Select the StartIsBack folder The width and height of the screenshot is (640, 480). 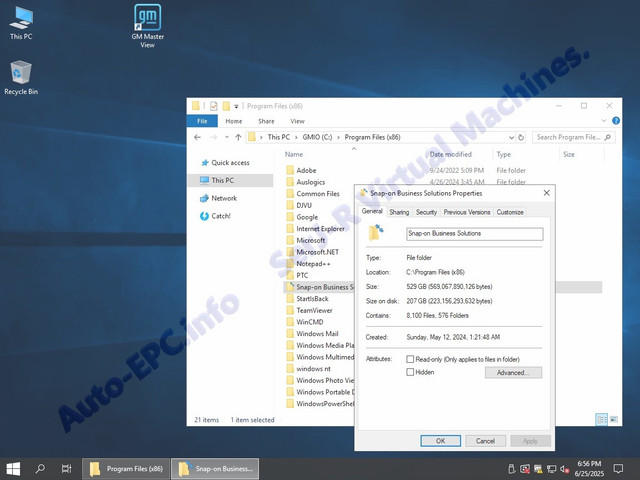312,298
